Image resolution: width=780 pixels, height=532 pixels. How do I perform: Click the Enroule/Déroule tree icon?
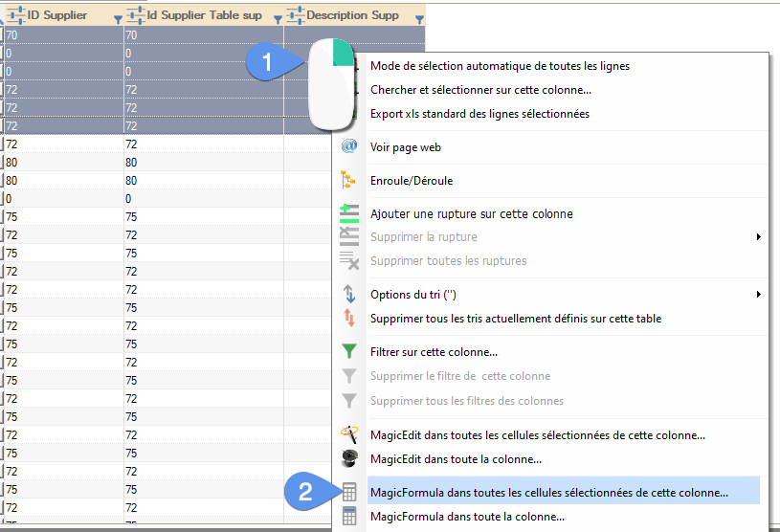tap(349, 180)
